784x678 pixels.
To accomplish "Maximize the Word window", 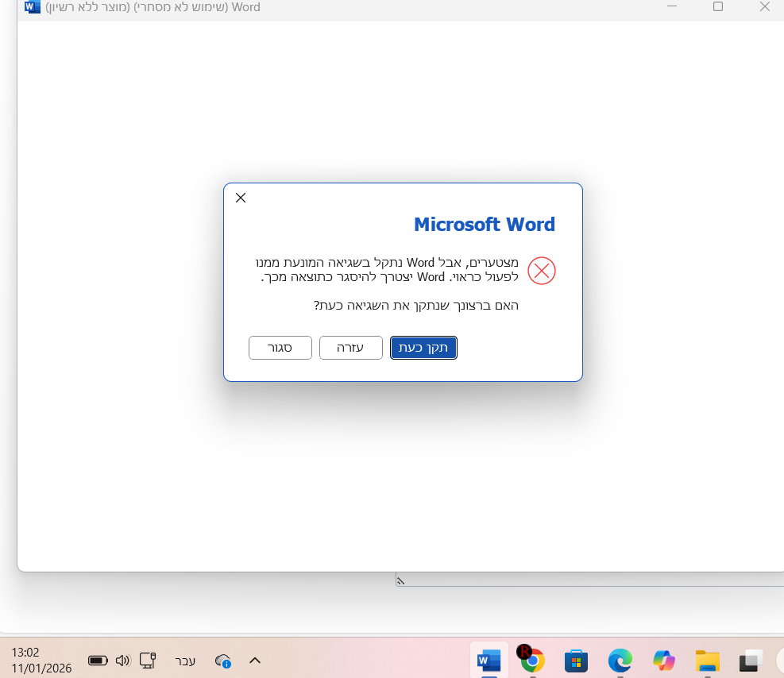I will [x=718, y=6].
